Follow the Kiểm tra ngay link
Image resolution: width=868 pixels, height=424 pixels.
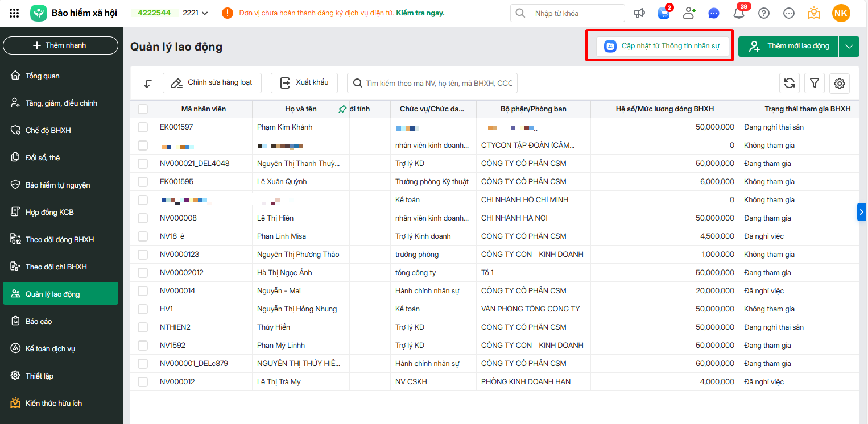420,13
